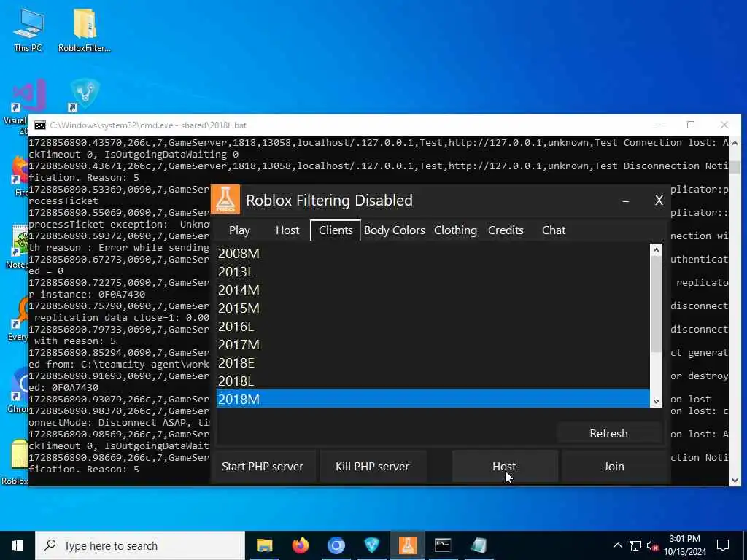This screenshot has height=560, width=747.
Task: Select the 2013L client
Action: pos(433,271)
